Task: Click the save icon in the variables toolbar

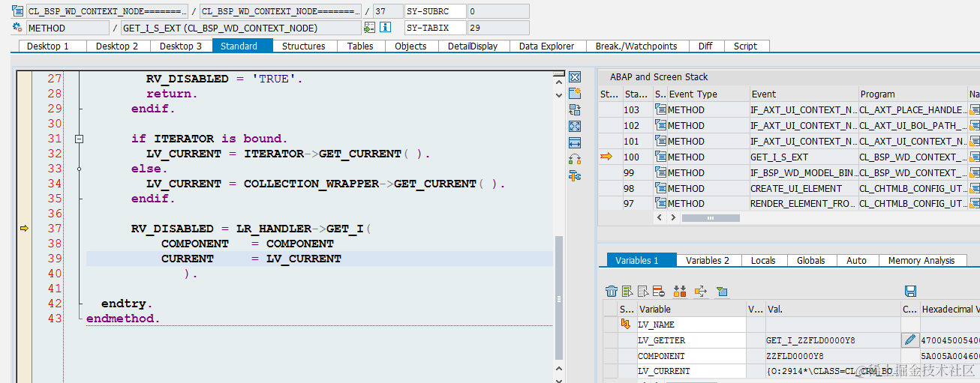Action: [910, 291]
